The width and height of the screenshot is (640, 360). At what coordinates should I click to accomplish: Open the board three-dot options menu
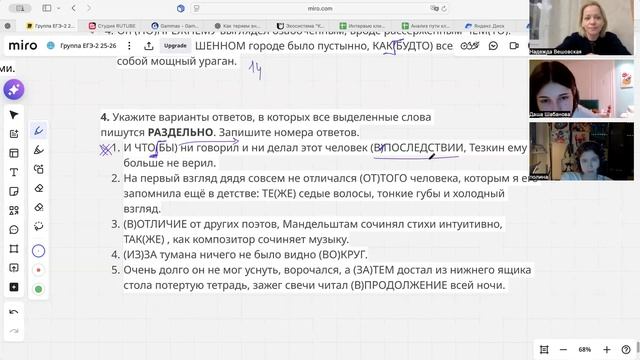click(x=129, y=46)
